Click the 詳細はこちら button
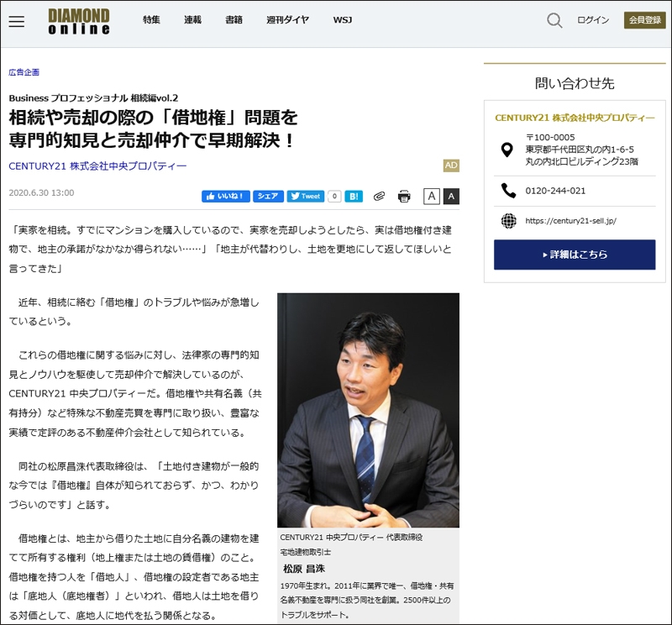The image size is (672, 625). tap(575, 255)
